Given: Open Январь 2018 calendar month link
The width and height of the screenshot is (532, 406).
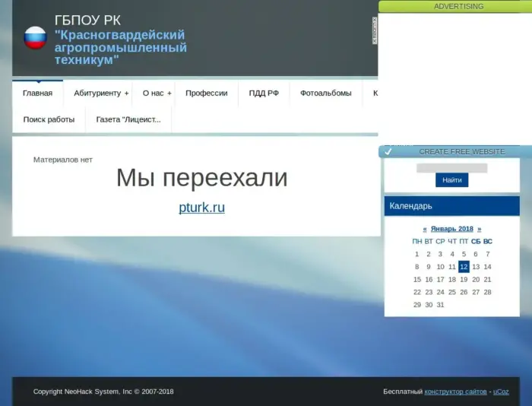Looking at the screenshot, I should click(x=451, y=229).
